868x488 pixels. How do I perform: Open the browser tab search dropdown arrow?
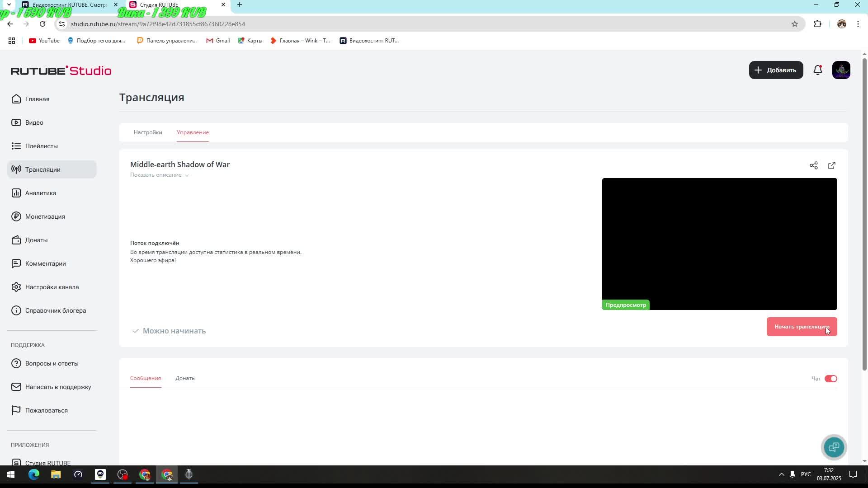[x=9, y=5]
